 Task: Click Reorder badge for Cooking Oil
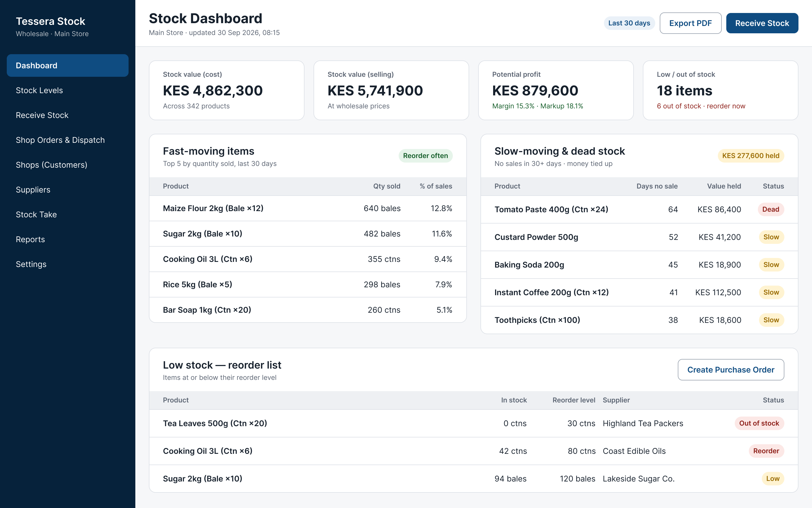[x=766, y=451]
